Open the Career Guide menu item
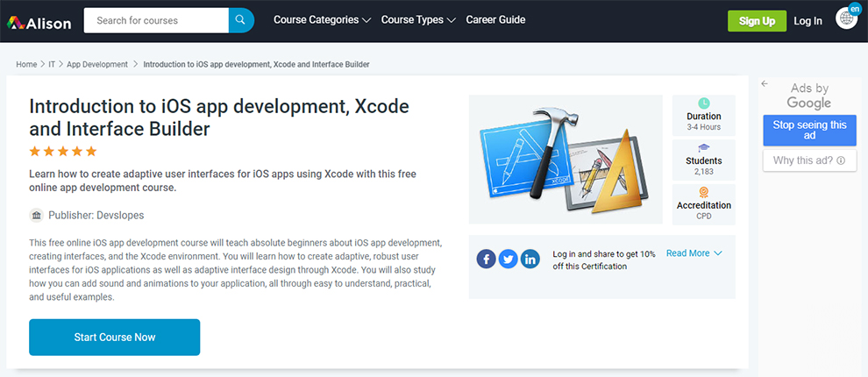Screen dimensions: 868x377 pyautogui.click(x=495, y=20)
